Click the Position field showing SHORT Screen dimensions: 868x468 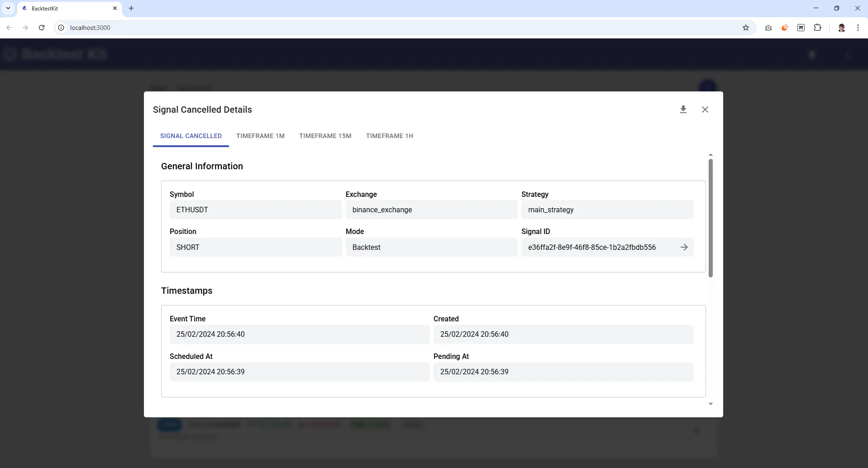tap(256, 247)
